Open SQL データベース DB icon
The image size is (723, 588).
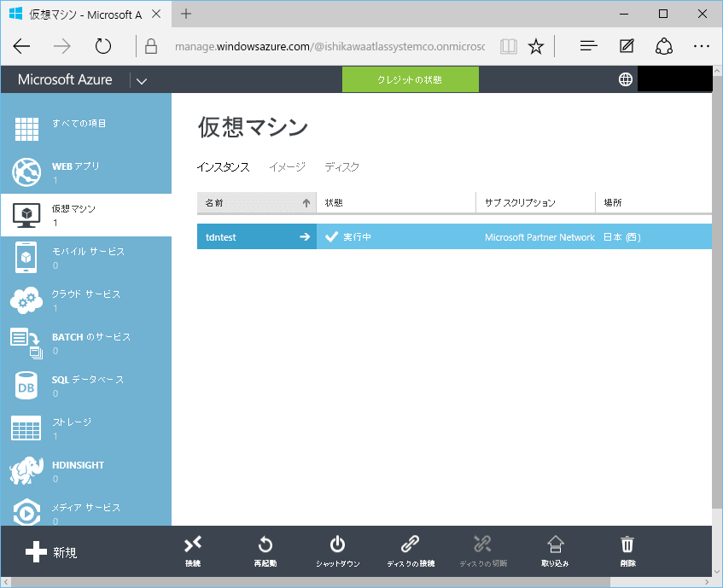[x=26, y=386]
